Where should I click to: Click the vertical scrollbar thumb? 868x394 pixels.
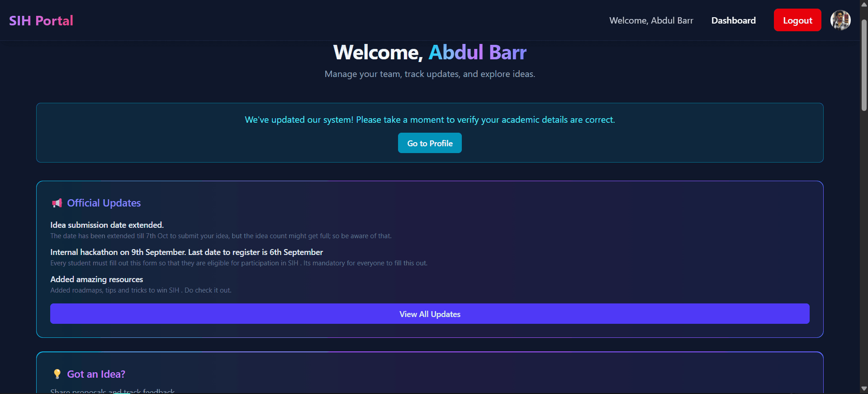(x=864, y=63)
